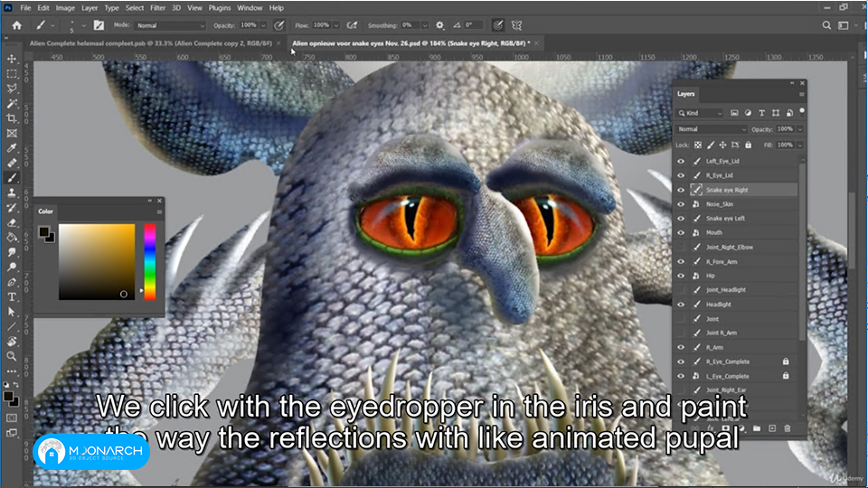The width and height of the screenshot is (868, 488).
Task: Select the Horizontal Type tool
Action: [x=12, y=297]
